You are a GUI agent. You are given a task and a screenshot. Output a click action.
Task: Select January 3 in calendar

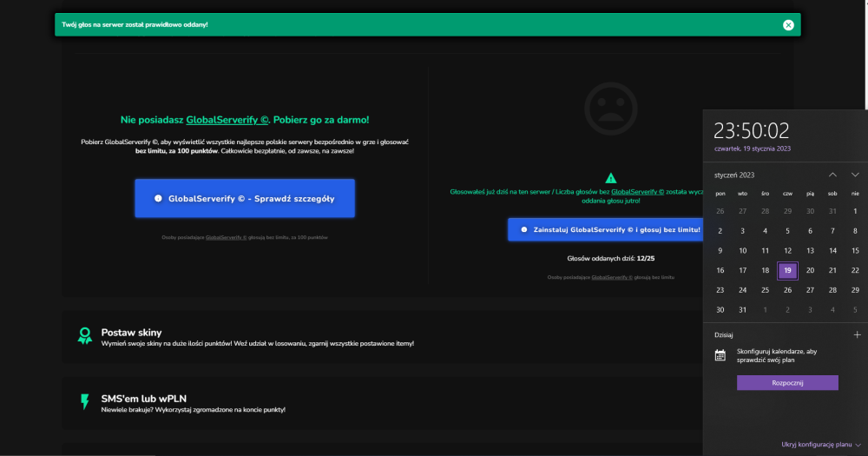point(742,230)
